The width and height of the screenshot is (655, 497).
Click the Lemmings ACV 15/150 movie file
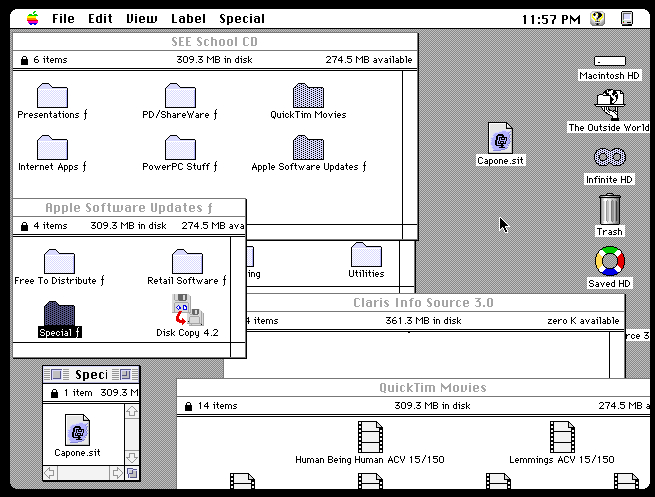[562, 437]
